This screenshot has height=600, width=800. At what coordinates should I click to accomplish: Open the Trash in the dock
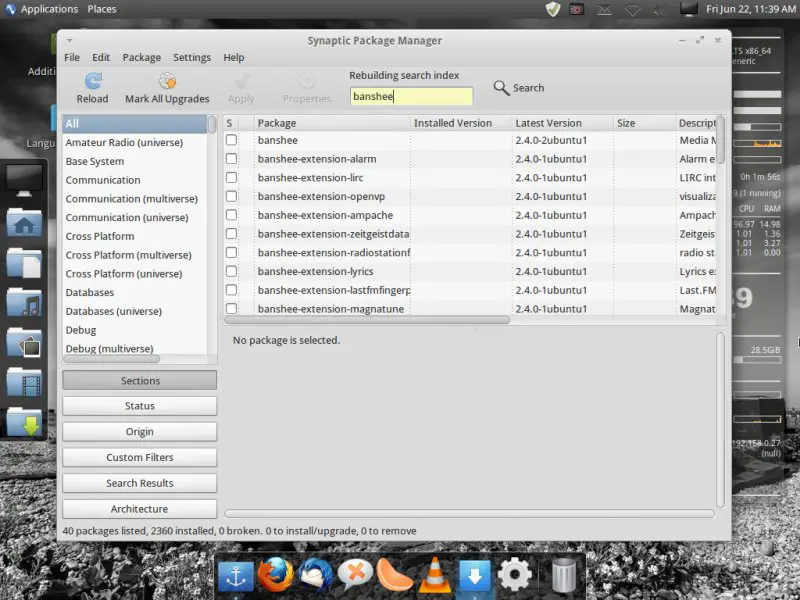pyautogui.click(x=564, y=576)
